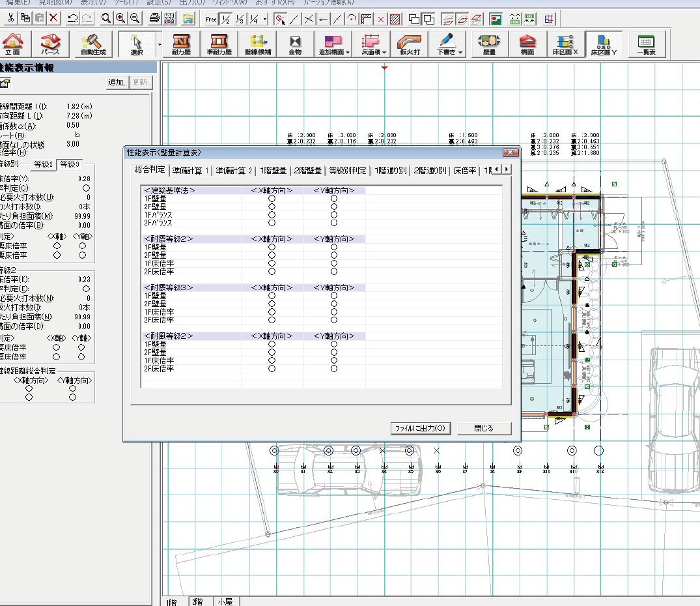The image size is (700, 606).
Task: Click the 追加... button
Action: point(117,82)
